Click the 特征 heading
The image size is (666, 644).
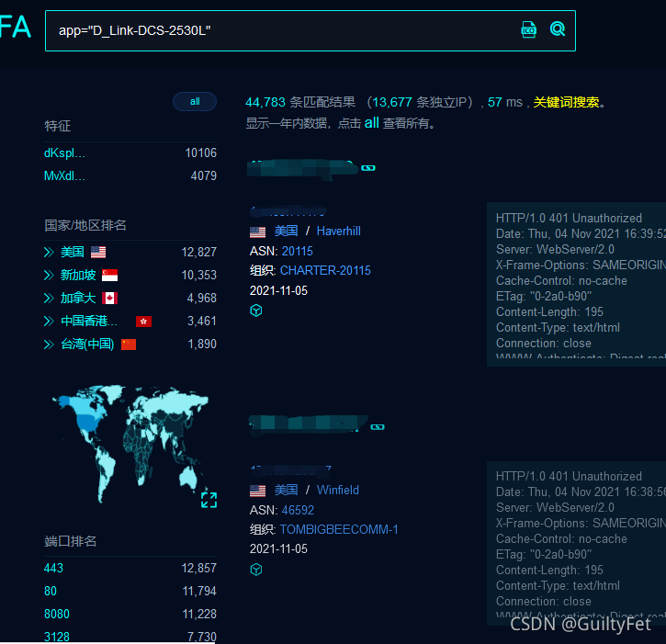(57, 126)
